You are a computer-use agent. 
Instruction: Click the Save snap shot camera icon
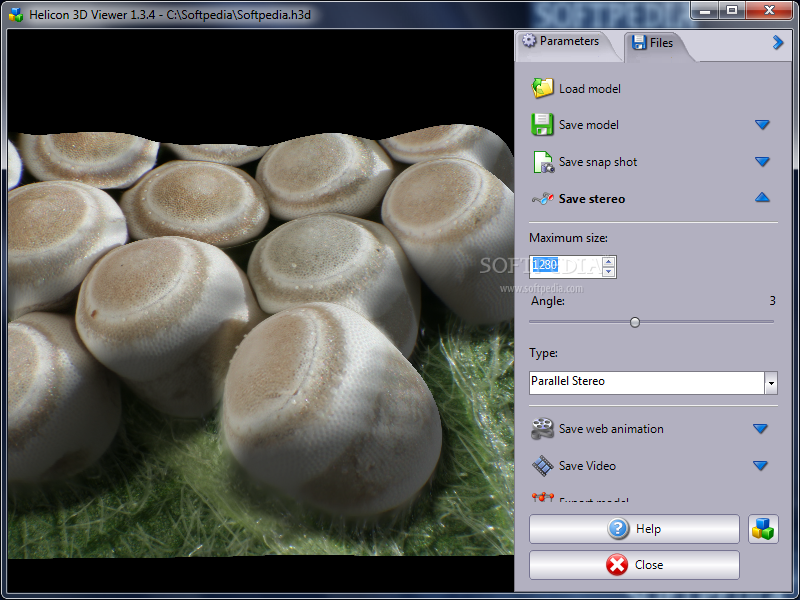tap(543, 162)
